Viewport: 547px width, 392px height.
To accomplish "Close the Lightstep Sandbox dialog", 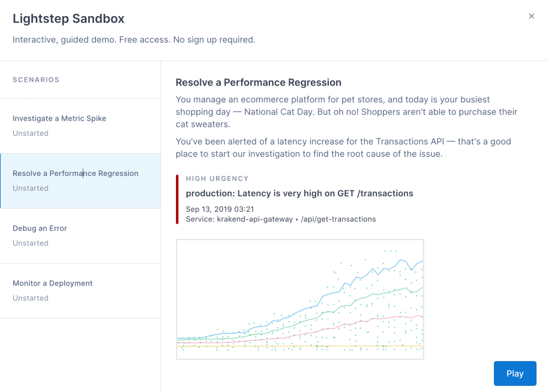I will (x=531, y=16).
